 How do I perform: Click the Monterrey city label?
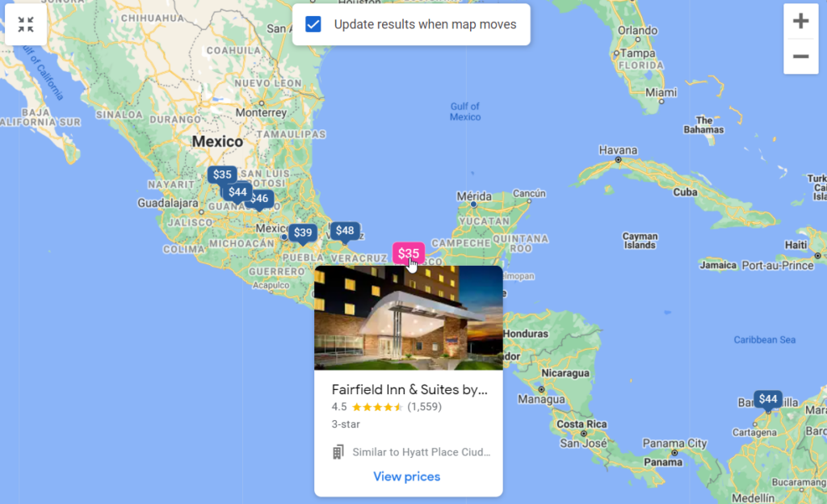pos(261,113)
